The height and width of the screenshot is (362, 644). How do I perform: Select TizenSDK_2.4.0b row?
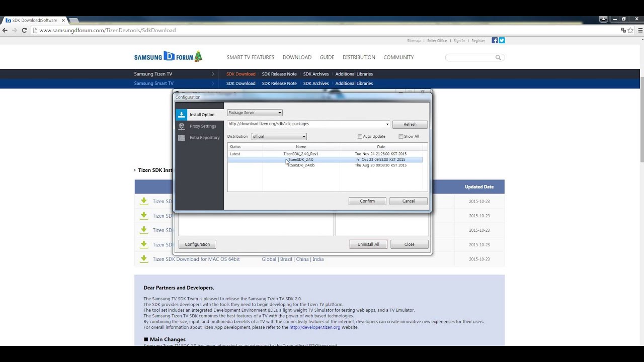pos(325,165)
